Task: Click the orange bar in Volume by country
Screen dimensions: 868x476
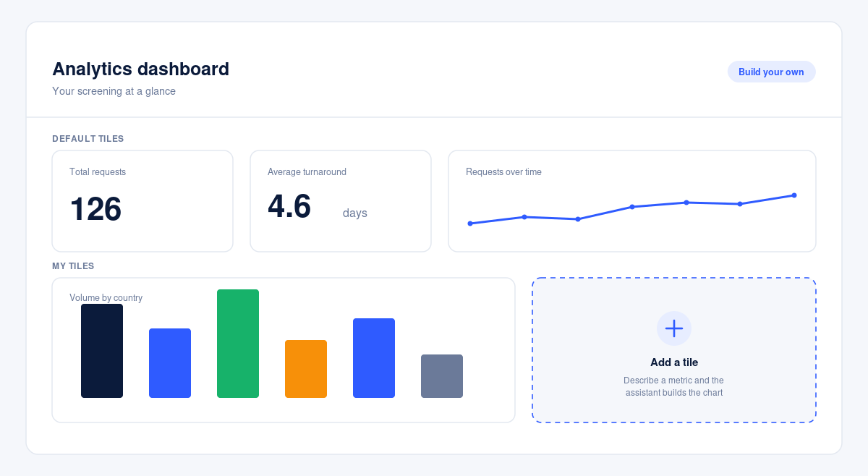Action: click(x=306, y=369)
